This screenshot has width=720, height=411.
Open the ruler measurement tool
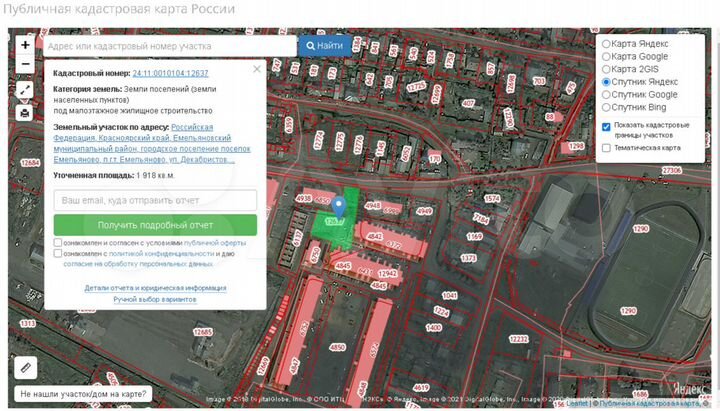point(25,367)
